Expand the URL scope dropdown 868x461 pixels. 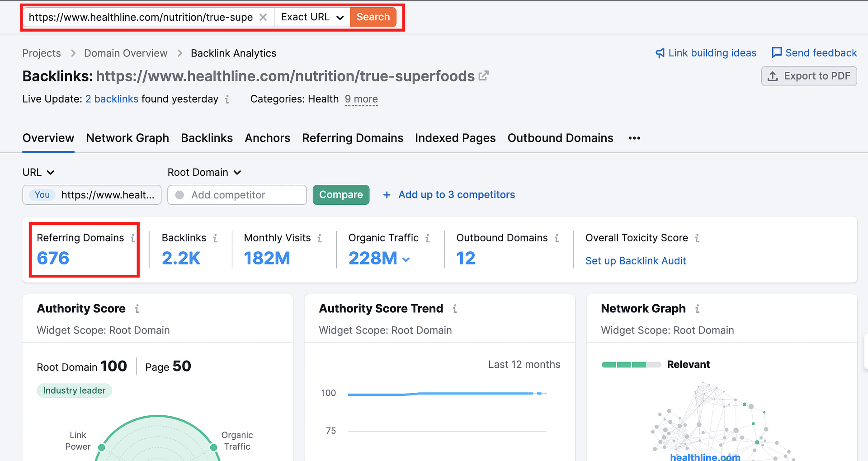(38, 173)
